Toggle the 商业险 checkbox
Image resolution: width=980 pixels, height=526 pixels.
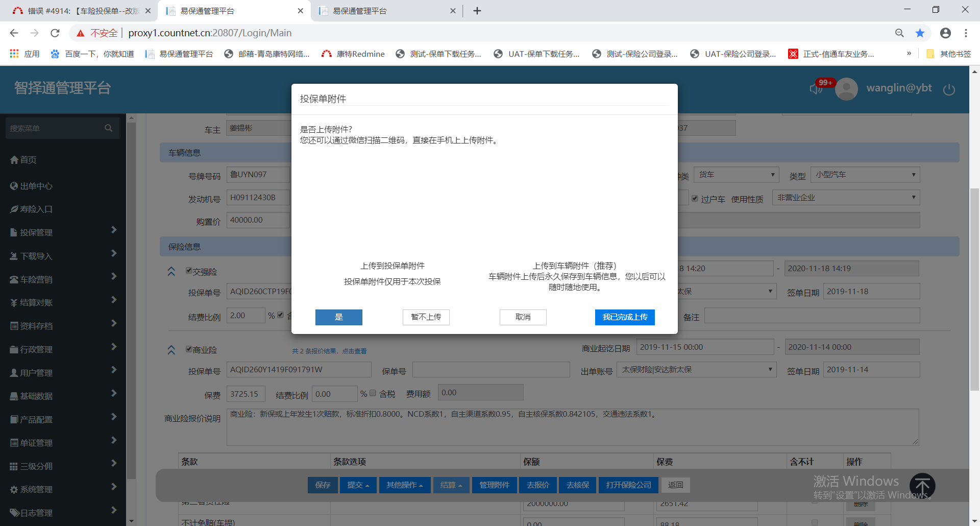point(189,349)
